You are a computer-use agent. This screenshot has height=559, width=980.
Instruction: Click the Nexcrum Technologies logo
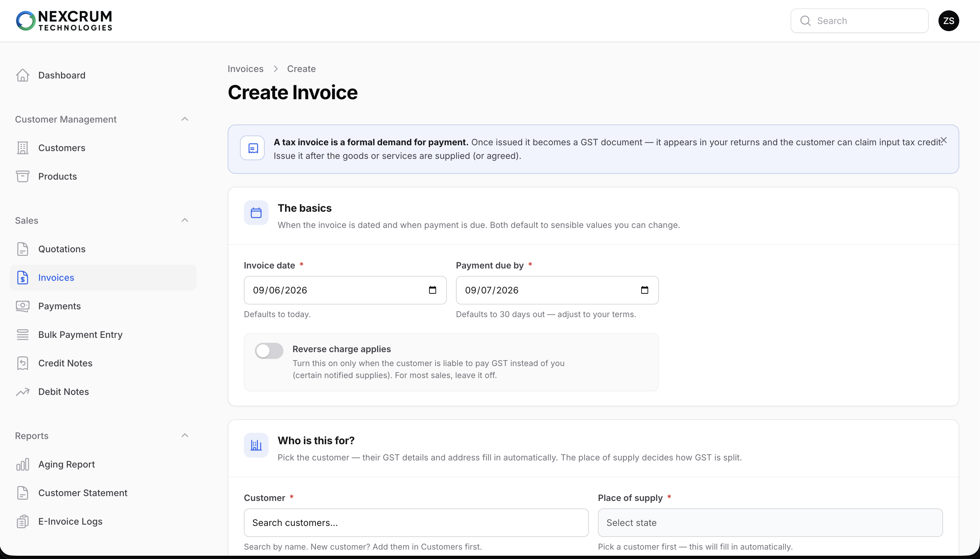(x=64, y=21)
